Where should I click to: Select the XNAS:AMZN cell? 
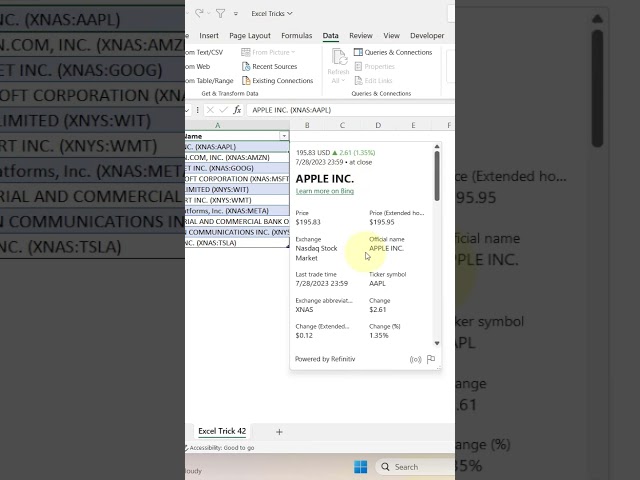tap(237, 157)
